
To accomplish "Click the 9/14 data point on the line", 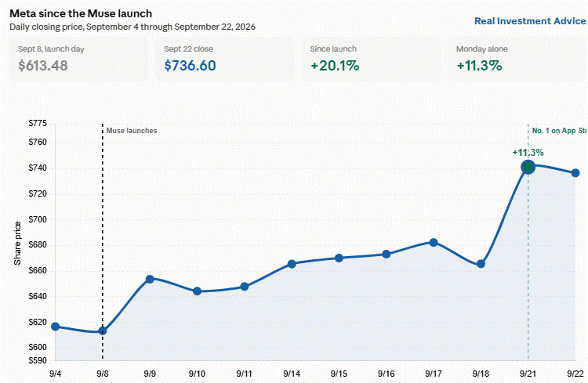I will pos(292,264).
